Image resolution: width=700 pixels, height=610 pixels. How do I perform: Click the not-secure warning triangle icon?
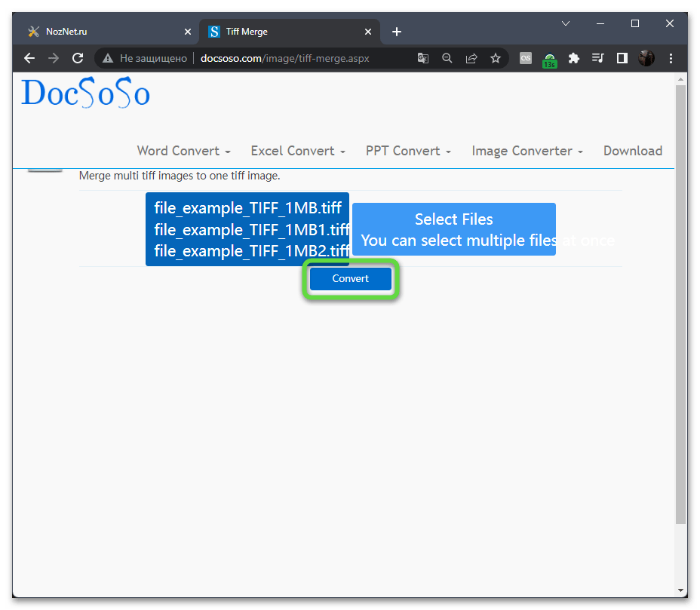click(x=108, y=59)
